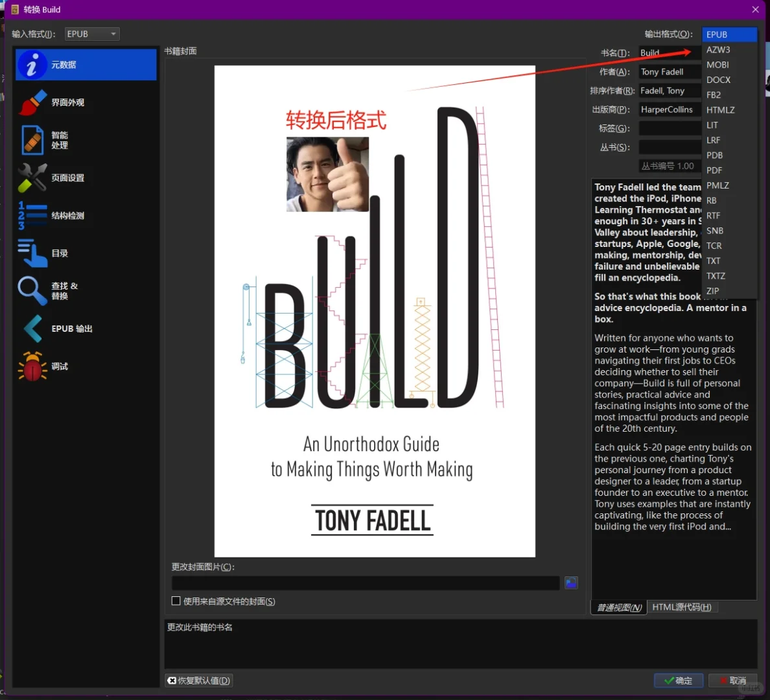The width and height of the screenshot is (770, 700).
Task: Choose ZIP output format
Action: [729, 291]
